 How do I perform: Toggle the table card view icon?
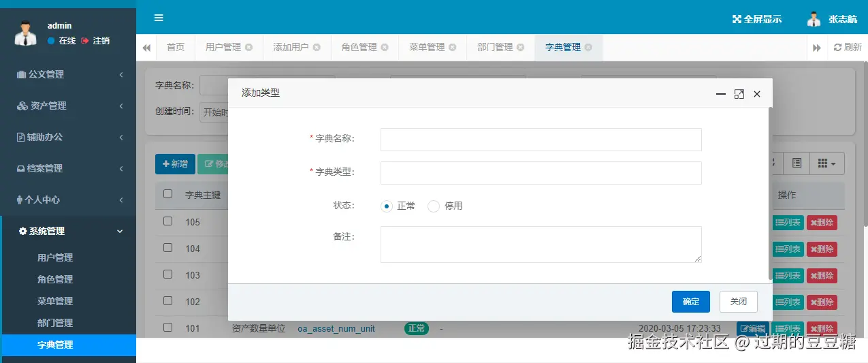797,163
